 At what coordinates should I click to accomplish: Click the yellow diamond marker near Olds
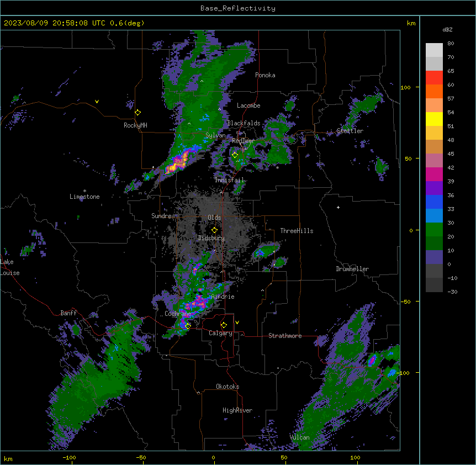pyautogui.click(x=215, y=230)
